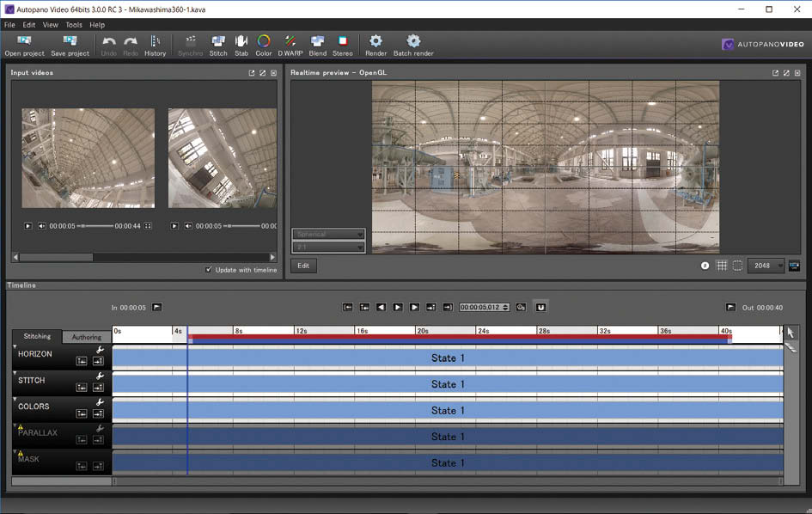This screenshot has width=812, height=514.
Task: Collapse the COLORS track
Action: click(x=15, y=399)
